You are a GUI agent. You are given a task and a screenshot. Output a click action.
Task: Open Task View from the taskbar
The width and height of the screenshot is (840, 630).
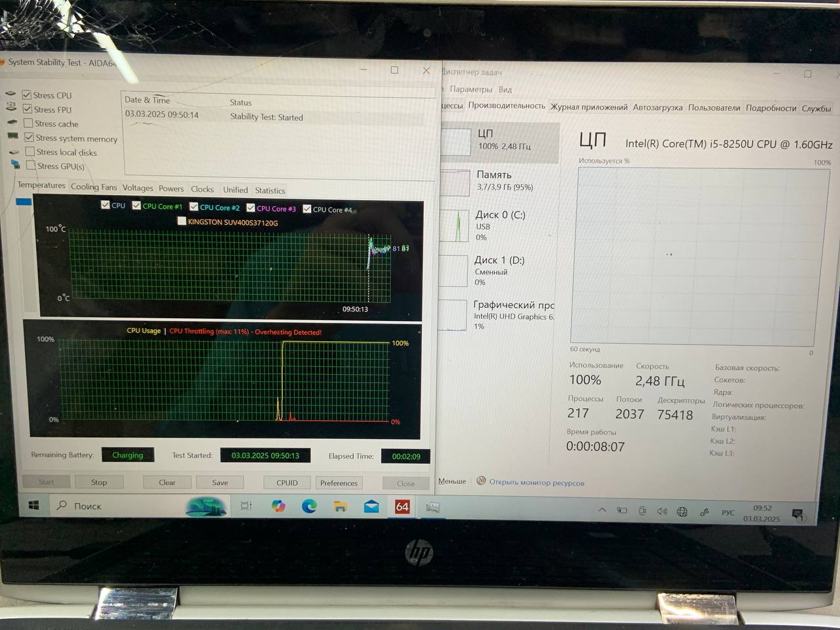(x=246, y=506)
